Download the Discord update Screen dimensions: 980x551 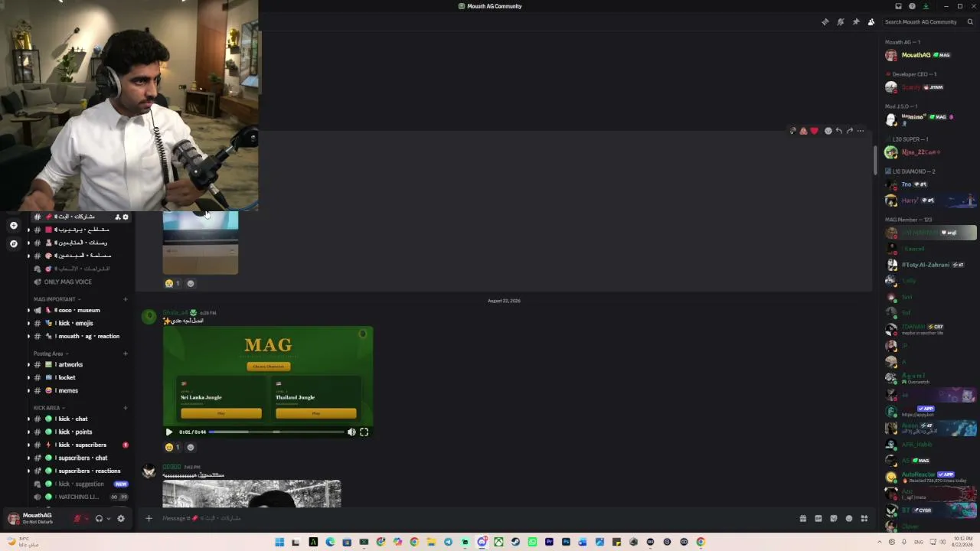pyautogui.click(x=926, y=6)
